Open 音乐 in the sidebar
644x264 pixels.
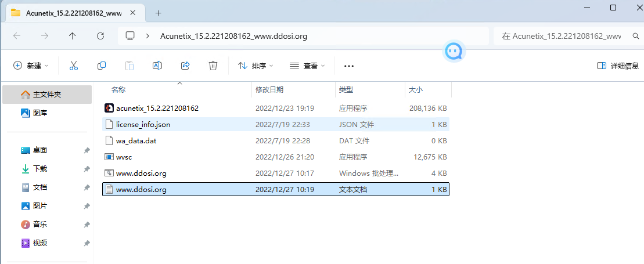(40, 225)
